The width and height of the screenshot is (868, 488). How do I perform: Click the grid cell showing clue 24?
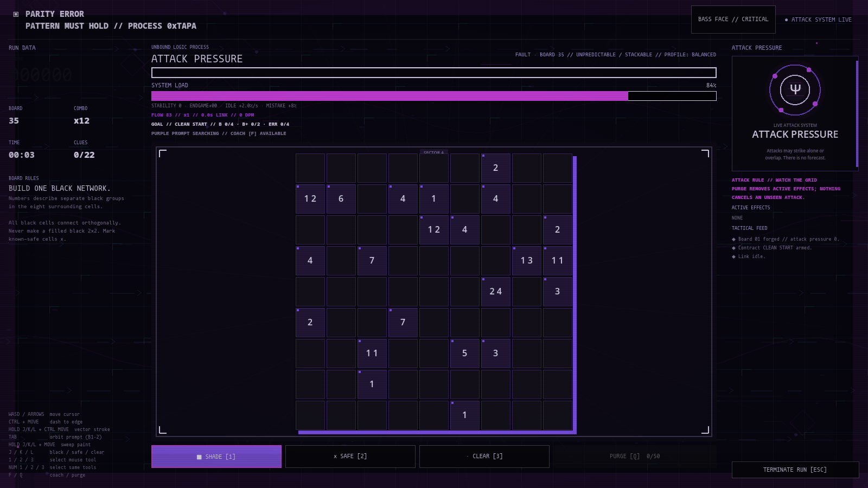coord(496,292)
